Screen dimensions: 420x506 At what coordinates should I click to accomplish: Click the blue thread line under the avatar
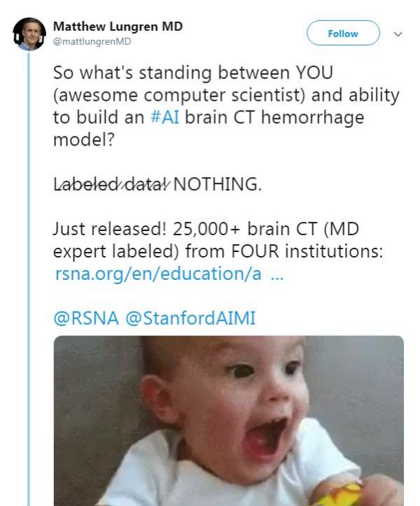click(29, 280)
